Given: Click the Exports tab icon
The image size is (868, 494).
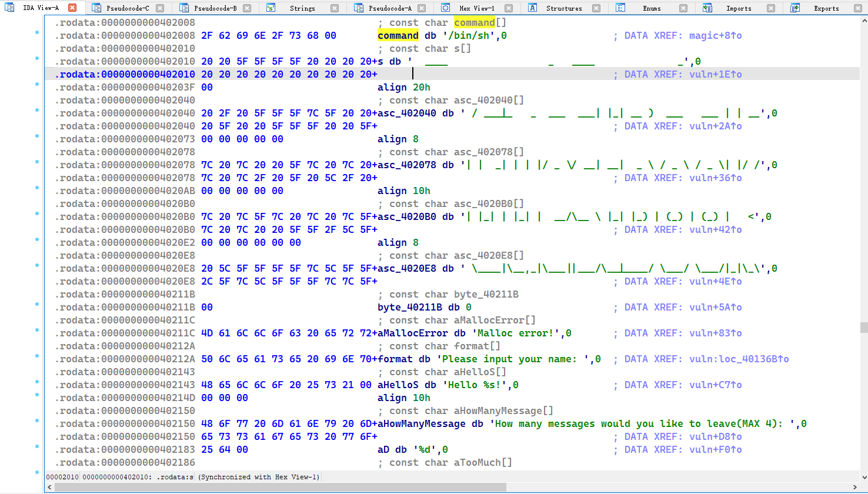Looking at the screenshot, I should pyautogui.click(x=795, y=8).
